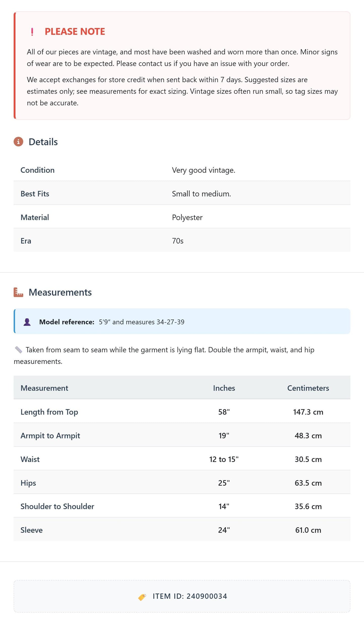Click the Polyester material value
The image size is (364, 624).
(x=187, y=217)
